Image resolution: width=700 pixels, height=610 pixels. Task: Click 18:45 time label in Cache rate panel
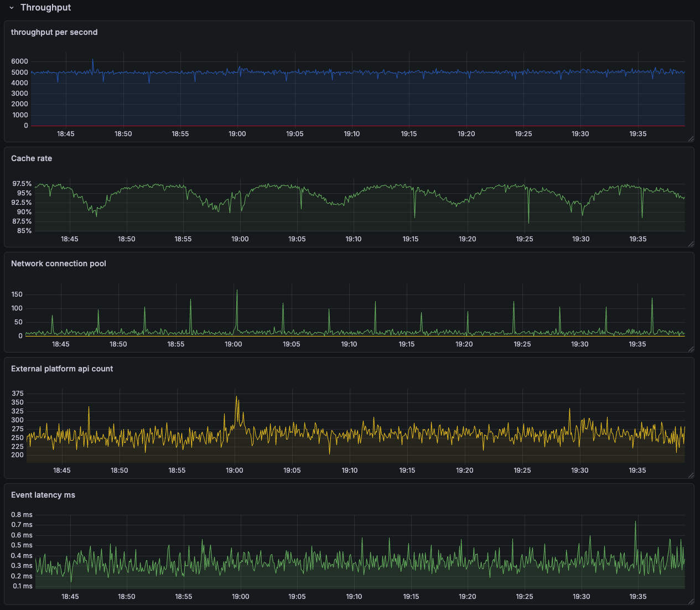tap(70, 239)
